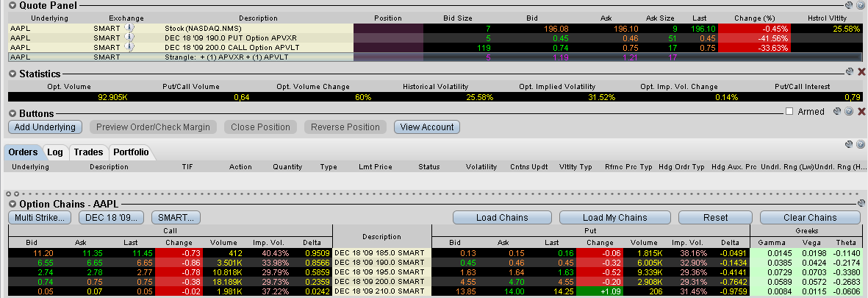Viewport: 868px width, 298px height.
Task: Collapse the Buttons section
Action: coord(12,113)
